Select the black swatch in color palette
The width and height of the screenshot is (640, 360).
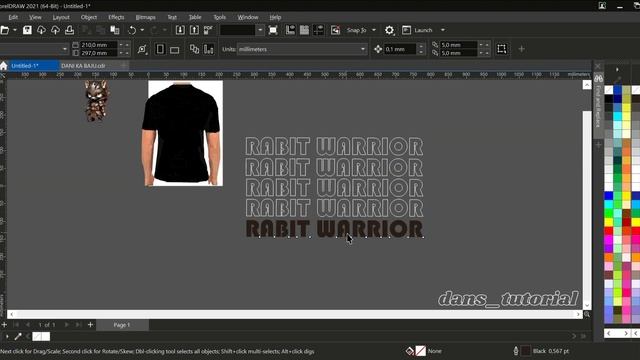(609, 98)
